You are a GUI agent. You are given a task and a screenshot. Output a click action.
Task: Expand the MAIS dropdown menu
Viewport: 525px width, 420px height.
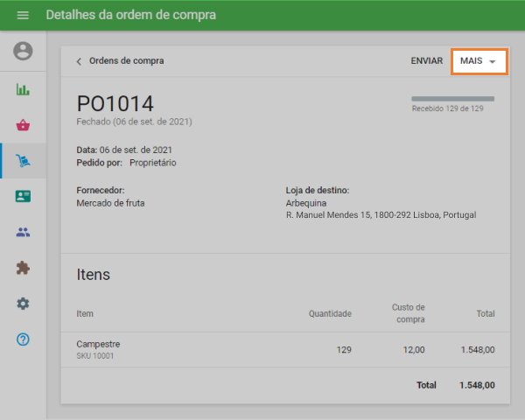[479, 61]
